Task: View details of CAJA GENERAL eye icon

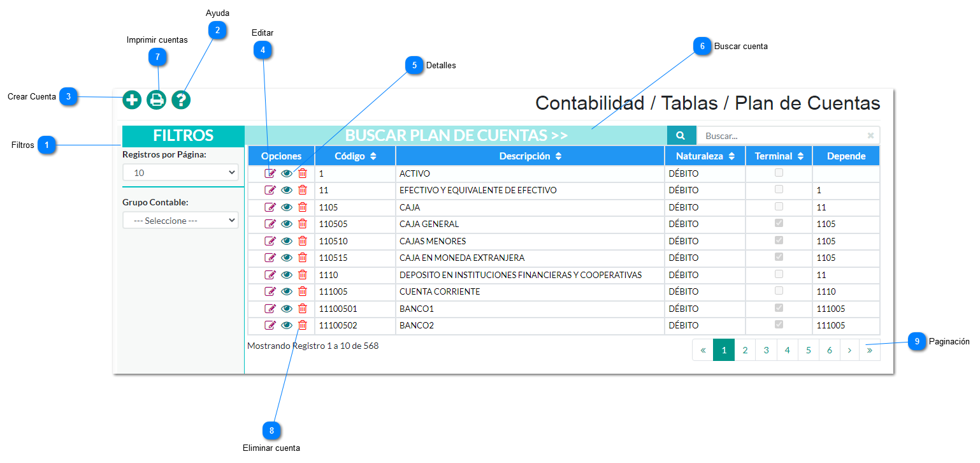Action: coord(287,224)
